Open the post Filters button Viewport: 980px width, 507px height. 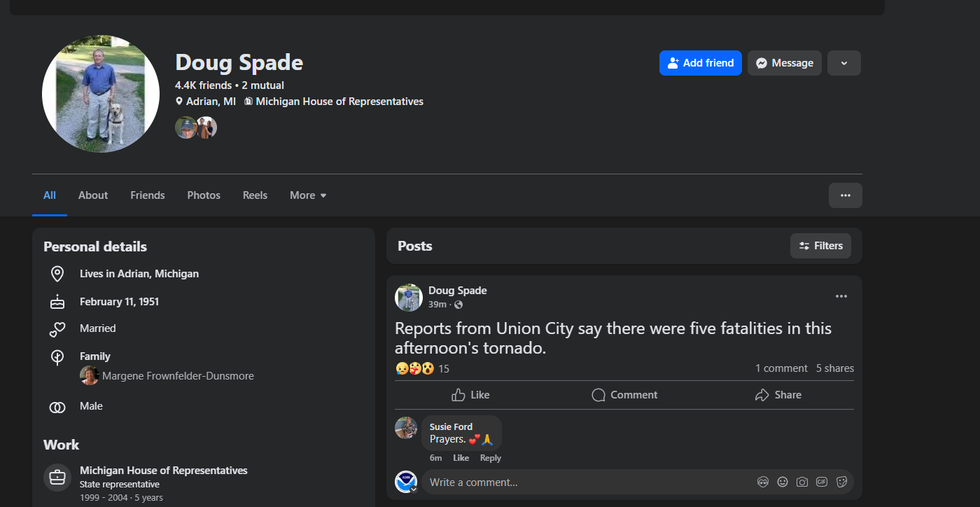point(820,246)
